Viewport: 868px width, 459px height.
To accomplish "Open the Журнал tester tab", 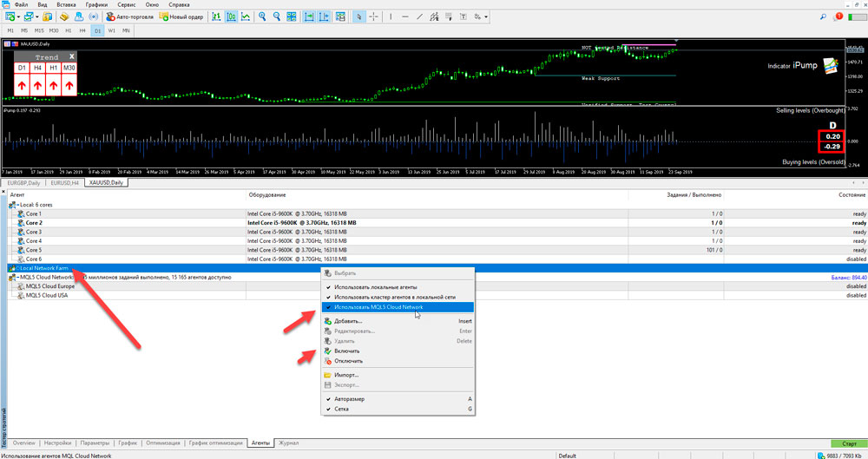I will point(288,443).
